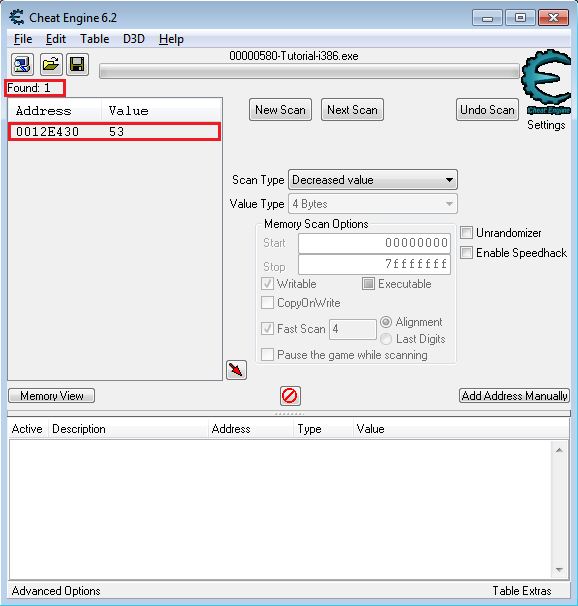Save the table using floppy disk icon
Screen dimensions: 578x606
point(77,65)
